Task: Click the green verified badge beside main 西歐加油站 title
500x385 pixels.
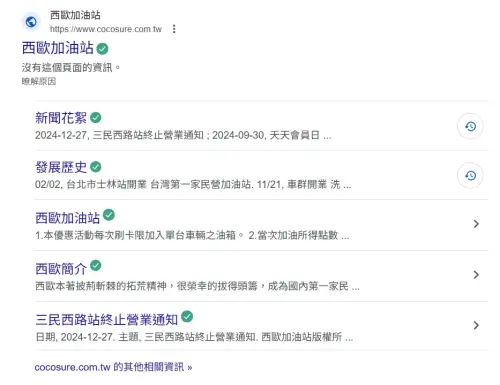Action: 102,49
